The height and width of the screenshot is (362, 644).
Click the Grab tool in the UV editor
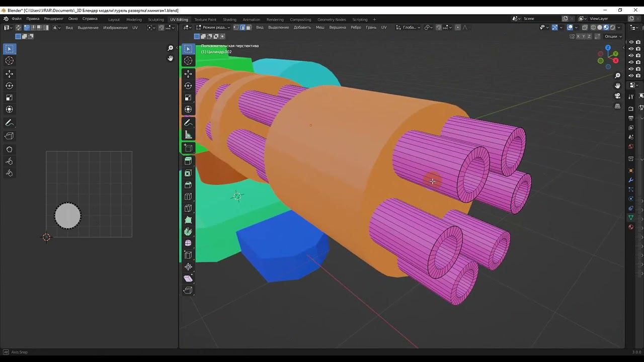[x=9, y=149]
